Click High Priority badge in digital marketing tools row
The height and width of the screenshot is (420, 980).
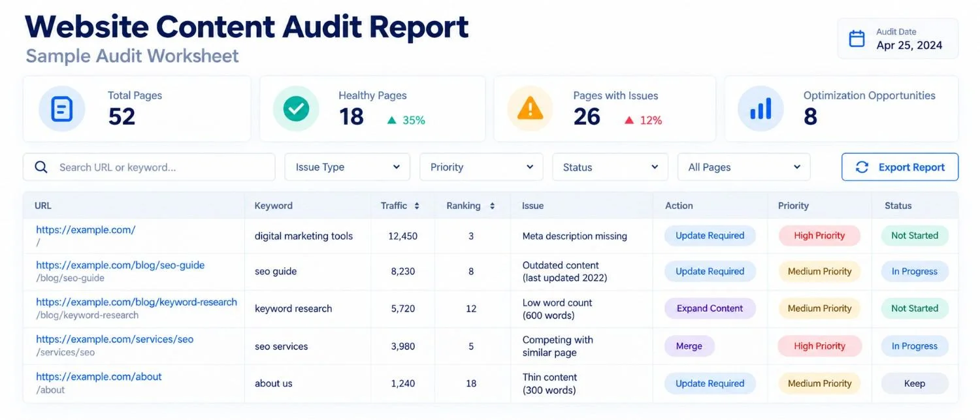point(819,236)
